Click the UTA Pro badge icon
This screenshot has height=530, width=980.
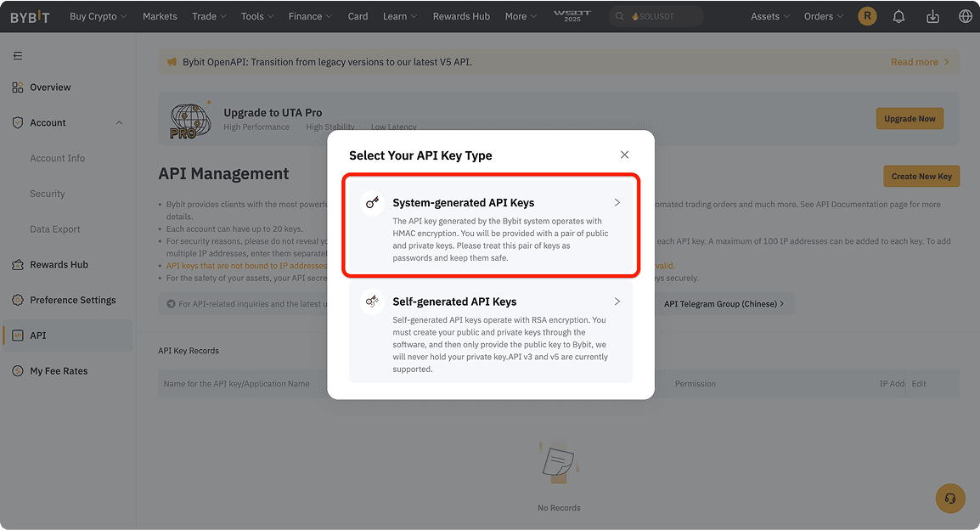[189, 119]
